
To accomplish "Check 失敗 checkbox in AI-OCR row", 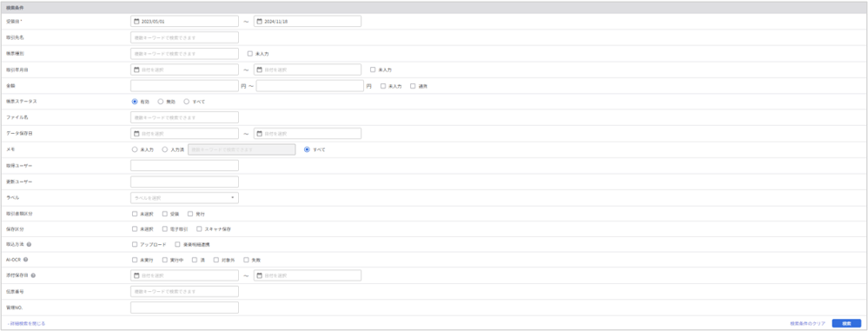I will click(x=247, y=260).
